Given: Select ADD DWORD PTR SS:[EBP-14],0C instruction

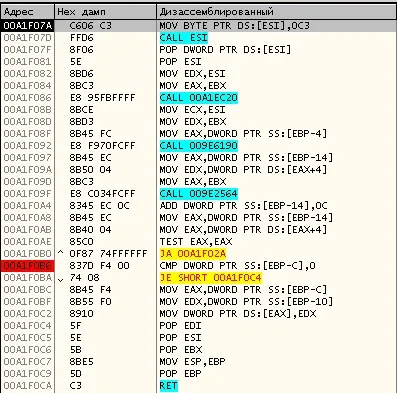Looking at the screenshot, I should point(243,206).
